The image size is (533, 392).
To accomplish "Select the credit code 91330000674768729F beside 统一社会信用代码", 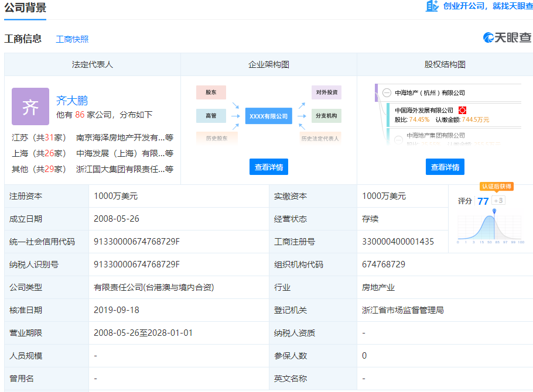I will [x=136, y=242].
